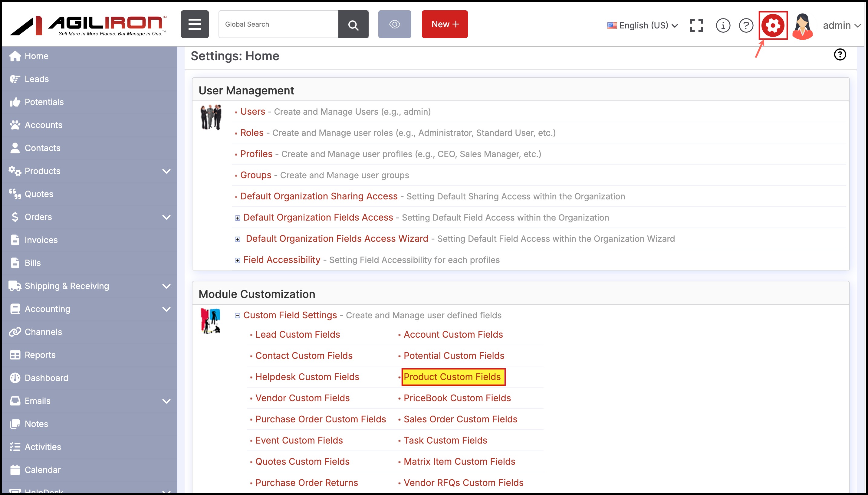Expand Shipping & Receiving sidebar menu
Image resolution: width=868 pixels, height=495 pixels.
[x=166, y=286]
